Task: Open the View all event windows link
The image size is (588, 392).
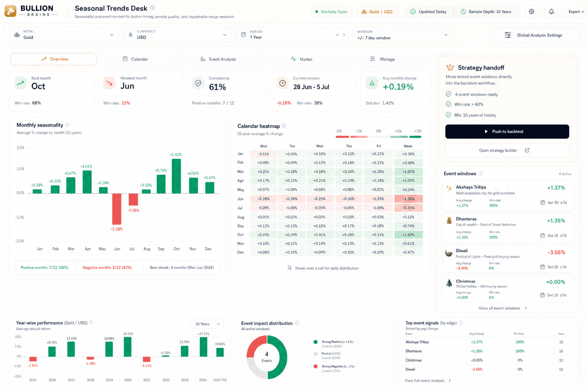Action: coord(503,308)
